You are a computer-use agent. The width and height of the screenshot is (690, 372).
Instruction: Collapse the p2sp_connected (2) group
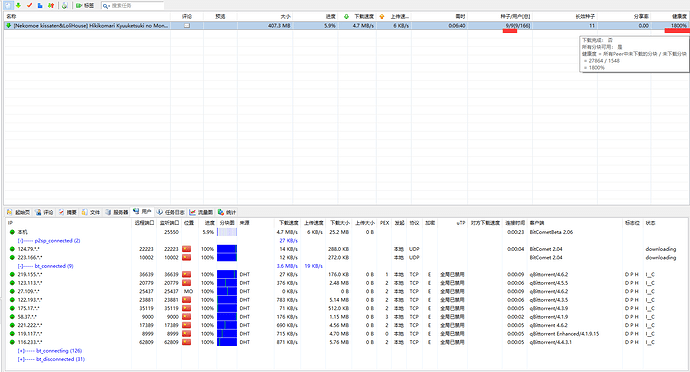pyautogui.click(x=20, y=240)
